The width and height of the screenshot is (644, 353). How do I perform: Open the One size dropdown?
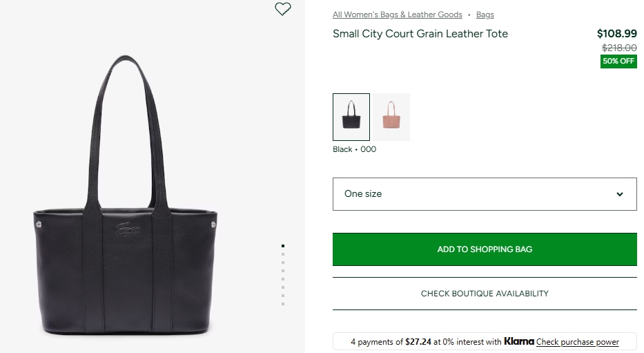(484, 194)
